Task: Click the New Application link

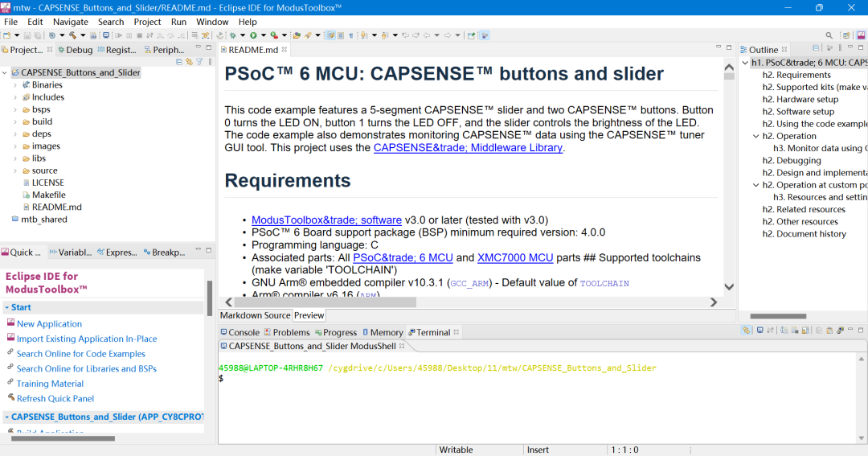Action: pos(49,324)
